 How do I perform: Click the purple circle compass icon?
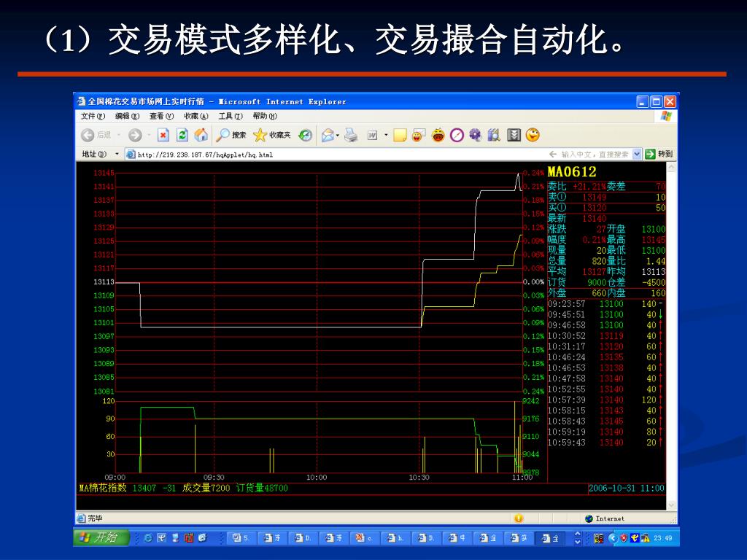pyautogui.click(x=457, y=135)
